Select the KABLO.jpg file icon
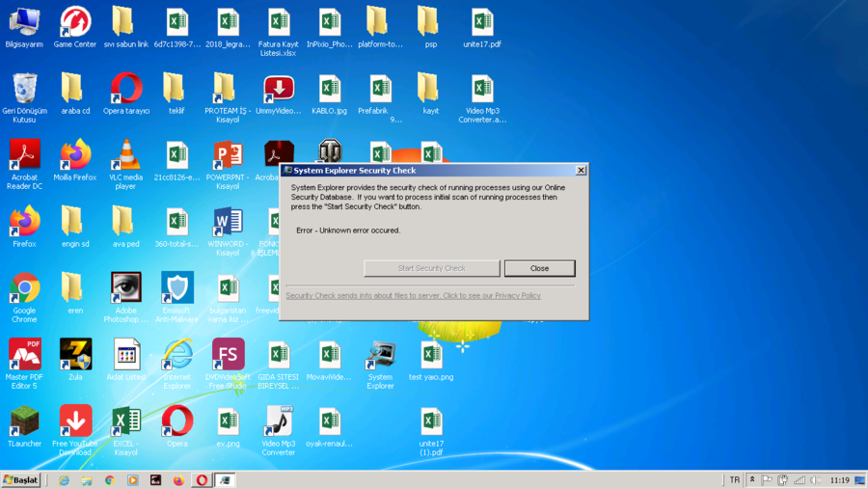The width and height of the screenshot is (868, 489). point(330,95)
